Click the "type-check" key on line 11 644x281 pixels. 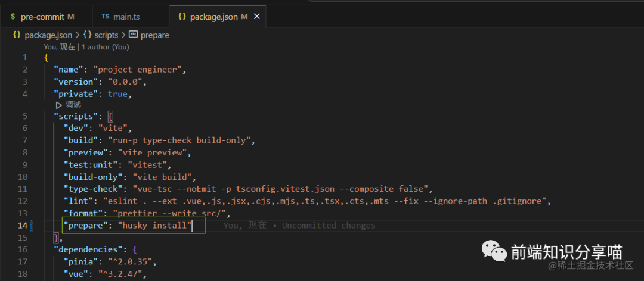pos(93,189)
